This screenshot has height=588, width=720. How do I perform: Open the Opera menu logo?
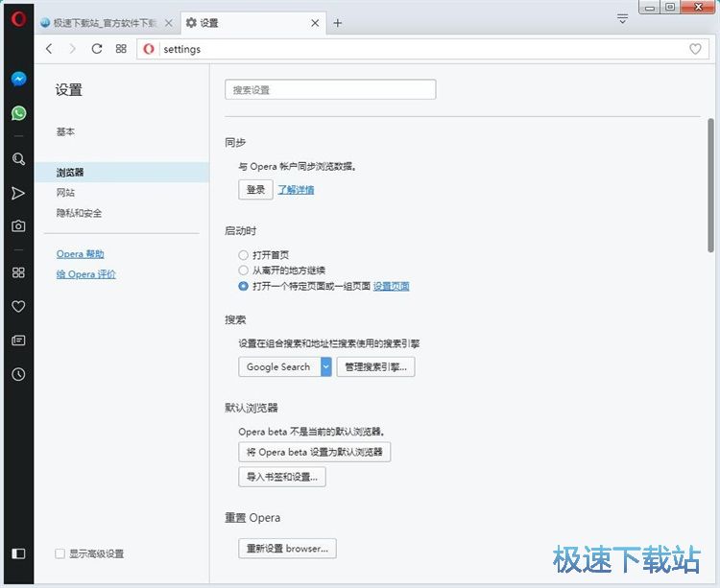click(x=18, y=19)
